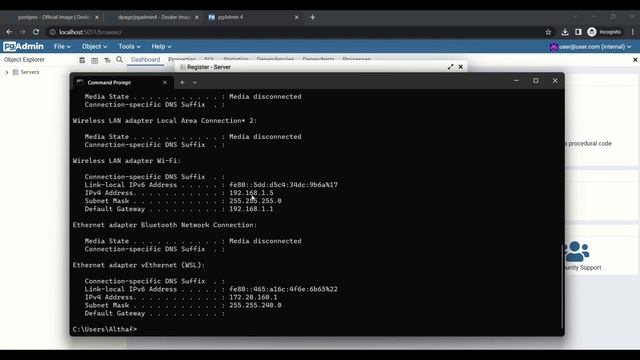The height and width of the screenshot is (360, 640).
Task: Open a new terminal tab with plus
Action: coord(182,82)
